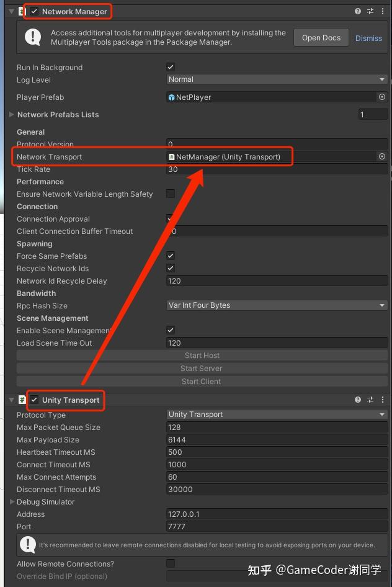This screenshot has width=392, height=587.
Task: Open the Network Manager more options menu
Action: point(383,11)
